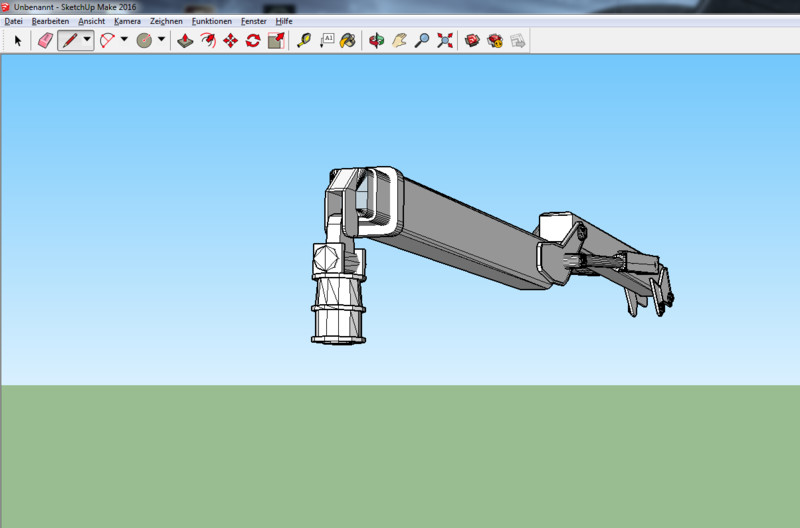
Task: Click the Zoom magnifier tool
Action: (422, 41)
